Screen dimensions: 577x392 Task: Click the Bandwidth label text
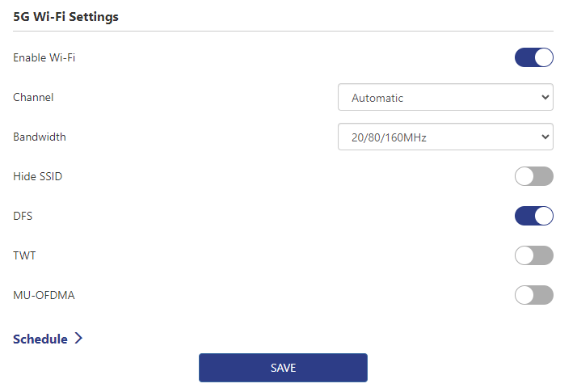click(x=40, y=137)
